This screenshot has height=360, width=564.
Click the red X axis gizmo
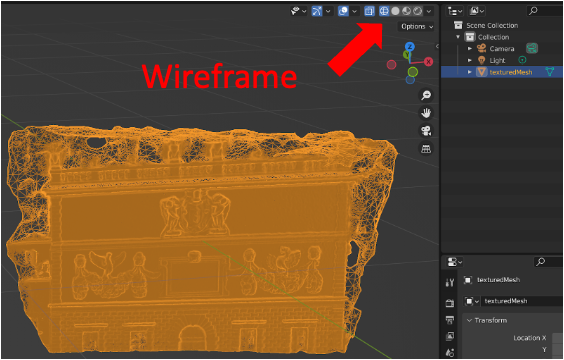(x=428, y=62)
